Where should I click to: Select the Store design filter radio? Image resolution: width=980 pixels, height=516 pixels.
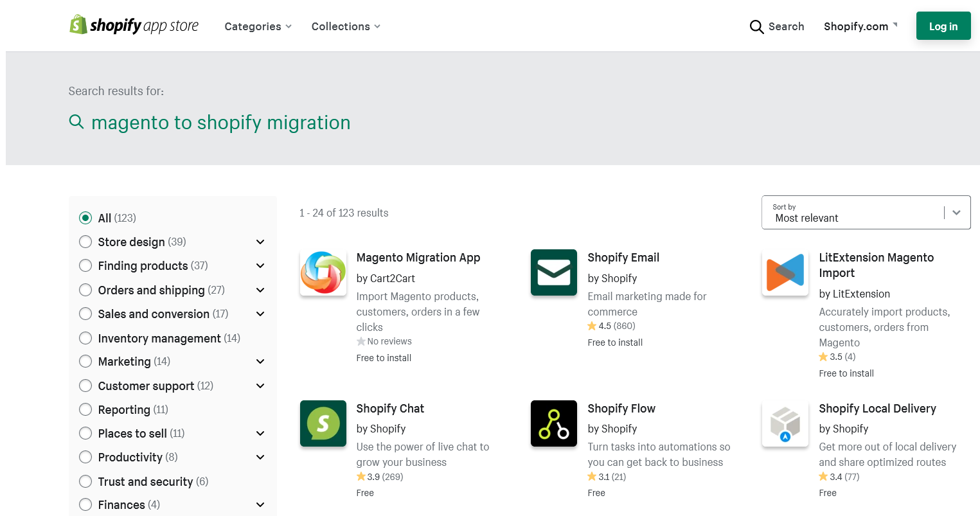pos(85,242)
